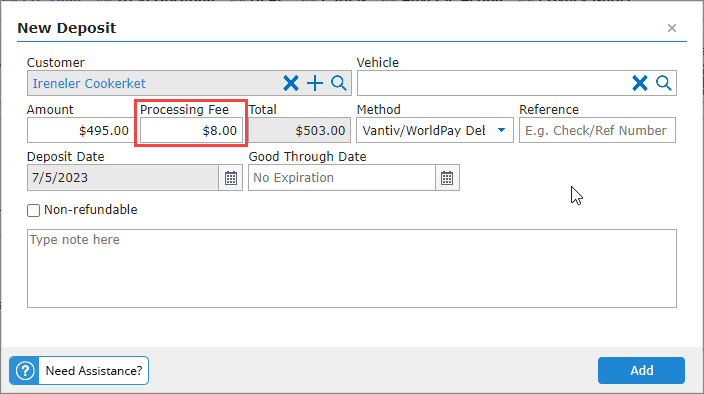
Task: Click the Good Through Date label
Action: click(x=308, y=157)
